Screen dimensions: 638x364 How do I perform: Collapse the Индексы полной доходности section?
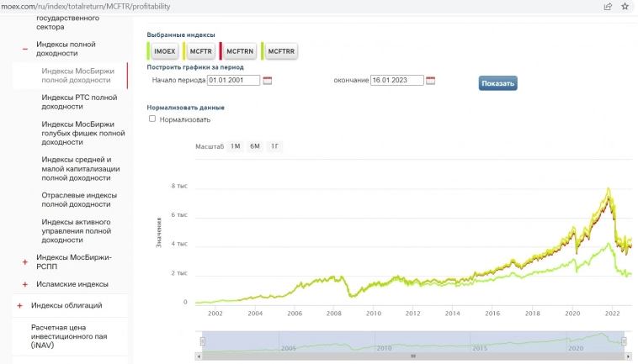pos(25,49)
